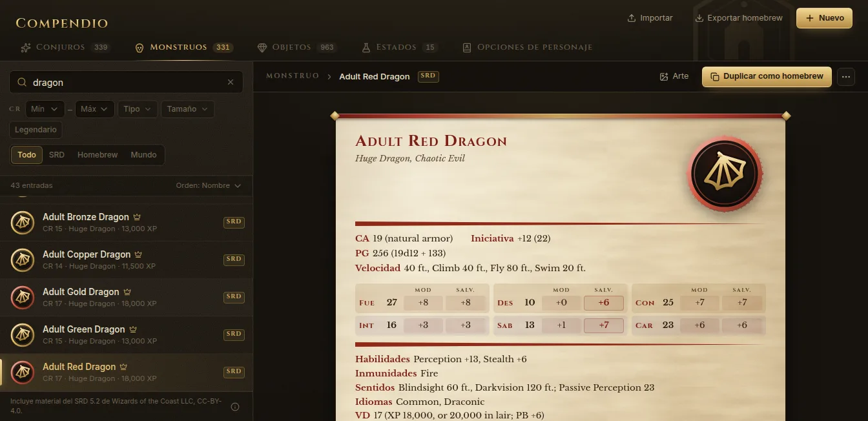Click the Inteligencia +3 modifier box
The image size is (868, 421).
pyautogui.click(x=423, y=325)
